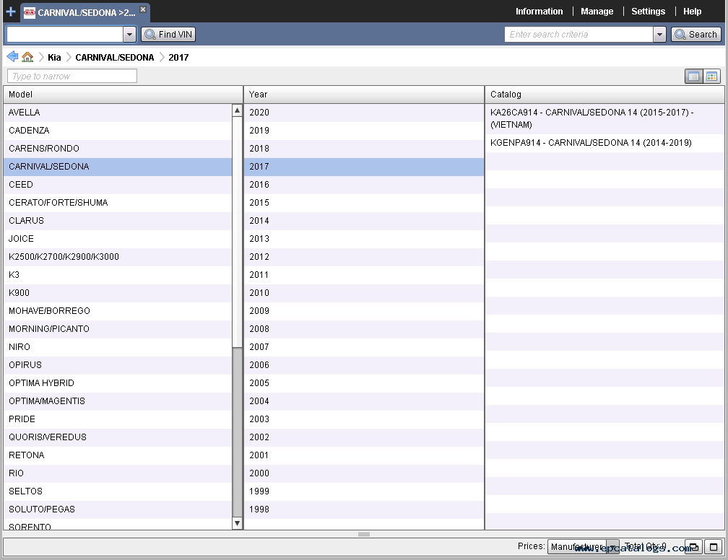Select CERATO/FORTE/SHUMA in the Model list
This screenshot has height=560, width=728.
click(x=118, y=203)
